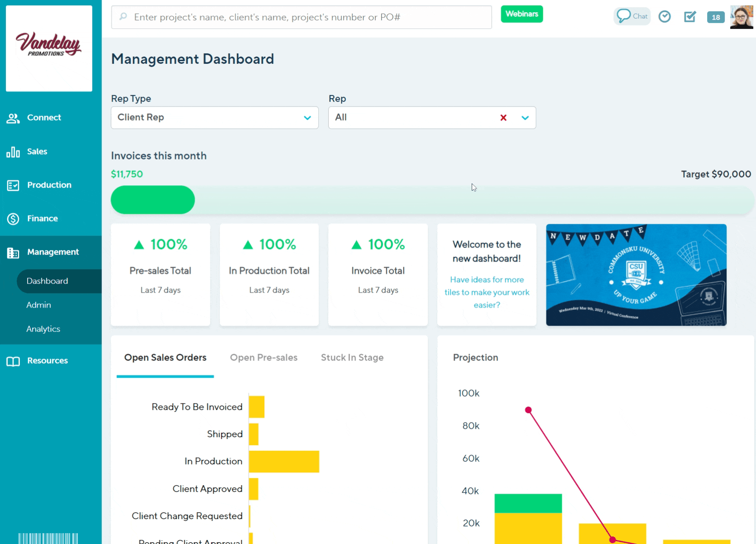Click the clock checkmark icon in header
The width and height of the screenshot is (756, 544).
(664, 17)
